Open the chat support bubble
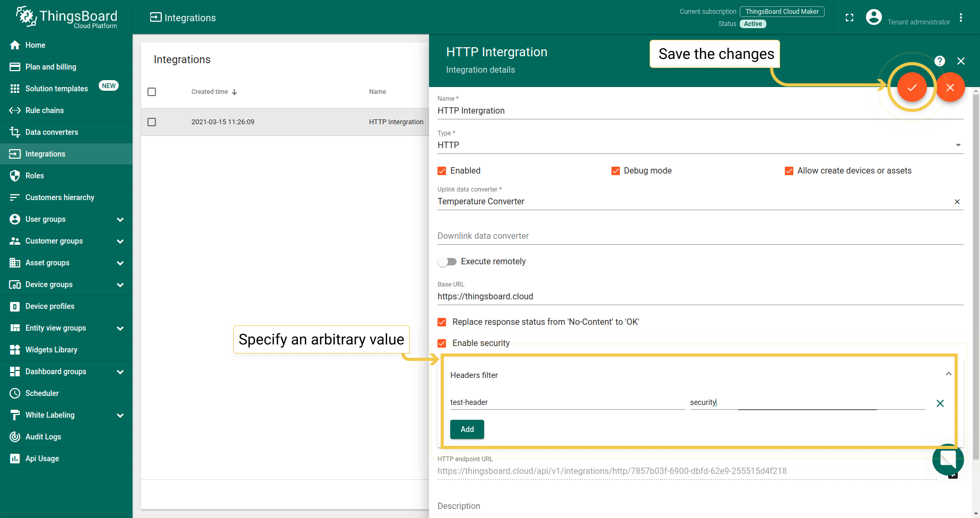Viewport: 980px width, 518px height. coord(948,460)
